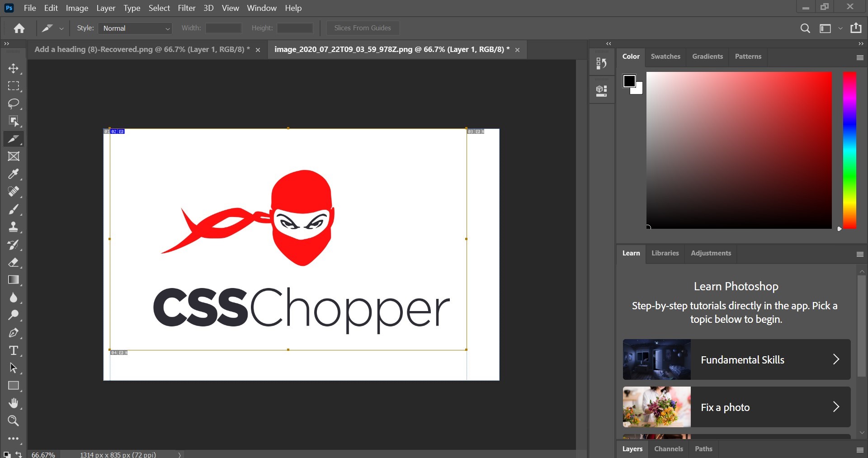Reset default foreground and background colors
Viewport: 868px width, 458px height.
[x=6, y=454]
